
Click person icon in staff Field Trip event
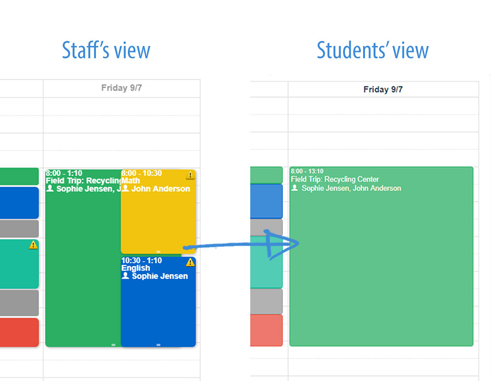[50, 188]
